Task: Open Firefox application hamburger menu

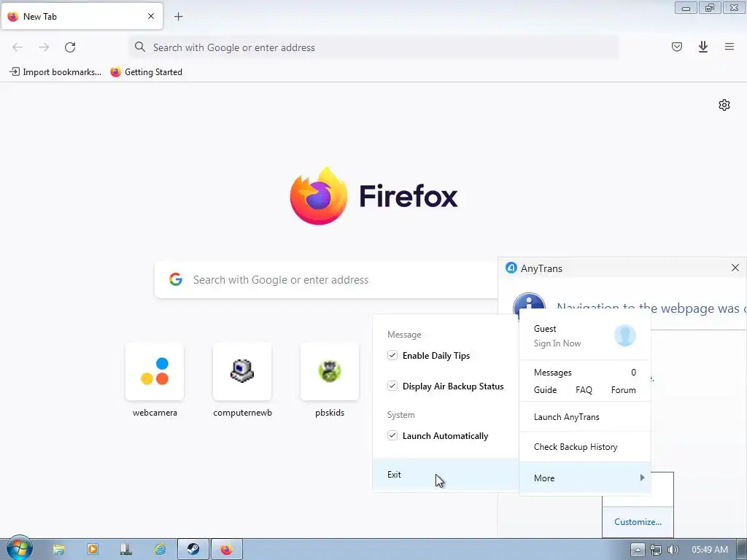Action: pyautogui.click(x=729, y=47)
